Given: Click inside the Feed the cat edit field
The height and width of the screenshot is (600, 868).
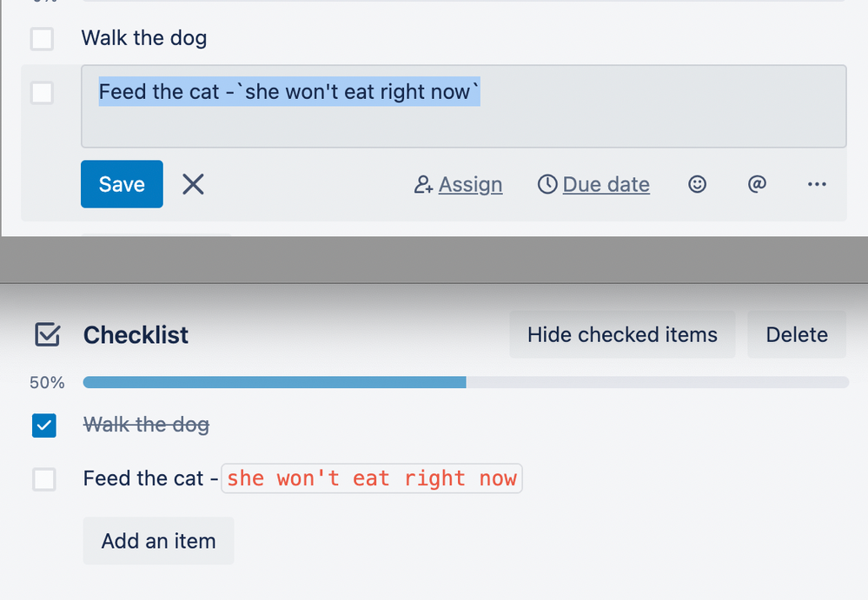Looking at the screenshot, I should [x=464, y=106].
